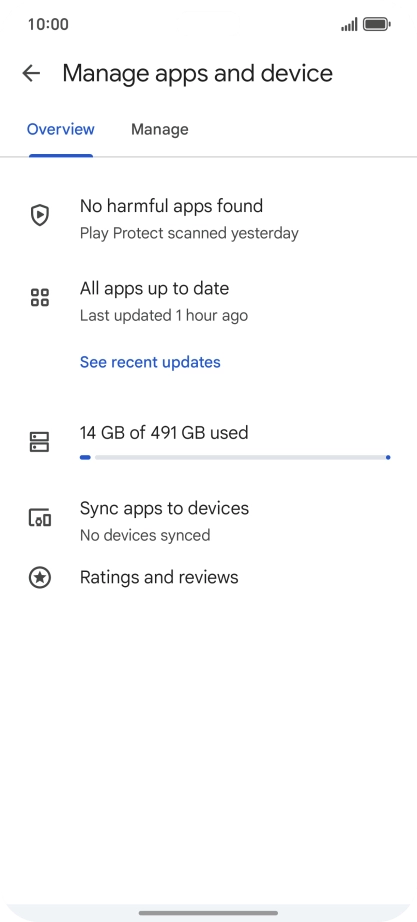Tap the battery status icon

coord(377,24)
